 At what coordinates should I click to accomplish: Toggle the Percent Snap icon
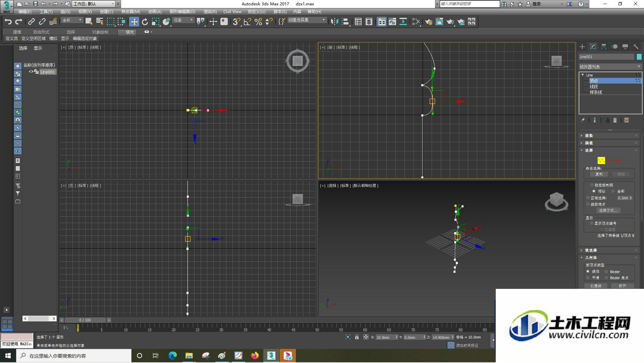pyautogui.click(x=258, y=22)
